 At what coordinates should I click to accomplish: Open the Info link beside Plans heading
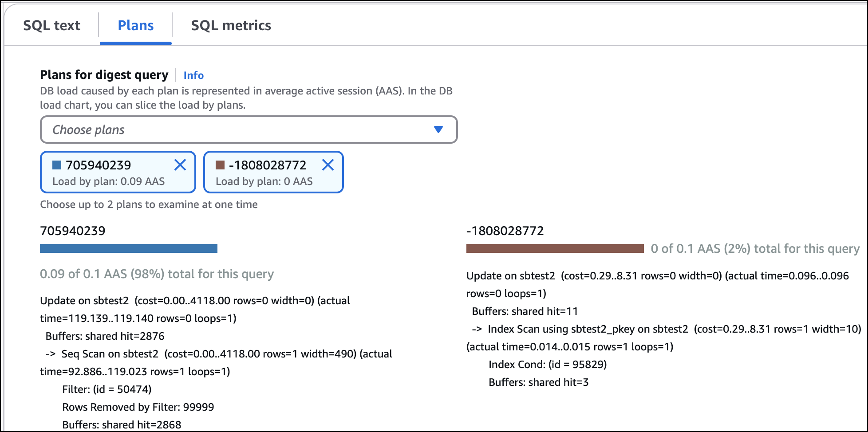tap(193, 75)
